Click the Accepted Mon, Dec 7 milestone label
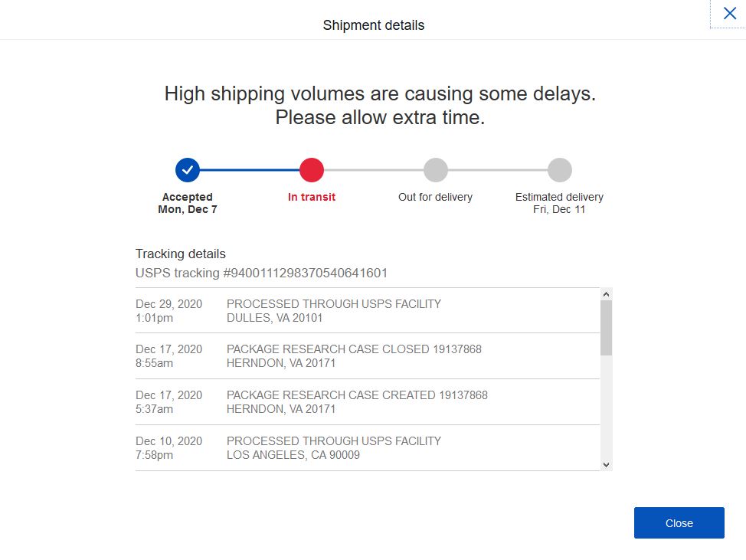Viewport: 746px width, 560px height. coord(188,202)
